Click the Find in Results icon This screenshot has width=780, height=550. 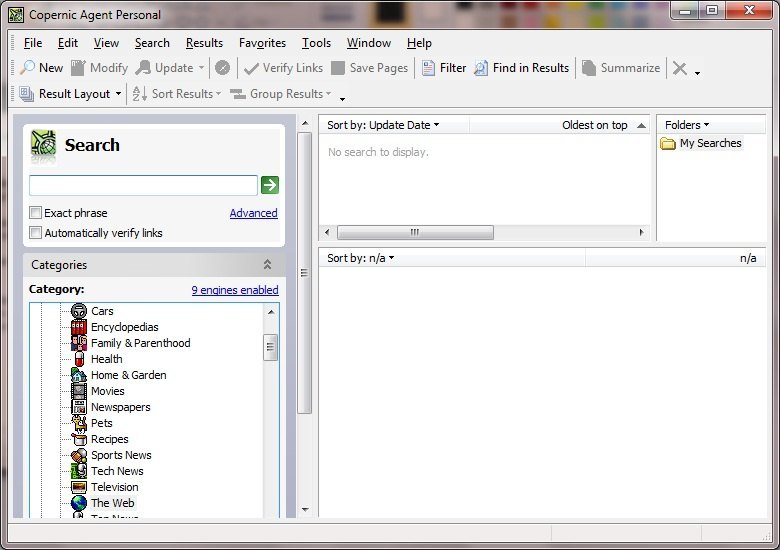pos(481,68)
